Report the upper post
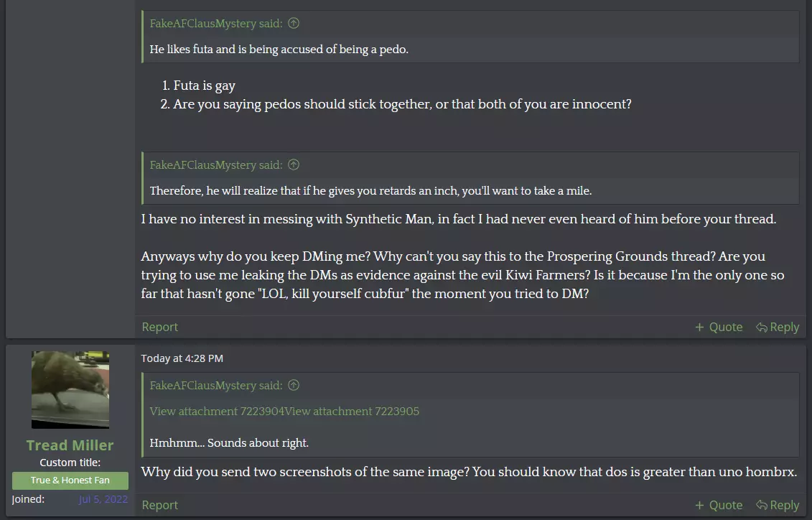The width and height of the screenshot is (812, 520). pos(159,328)
